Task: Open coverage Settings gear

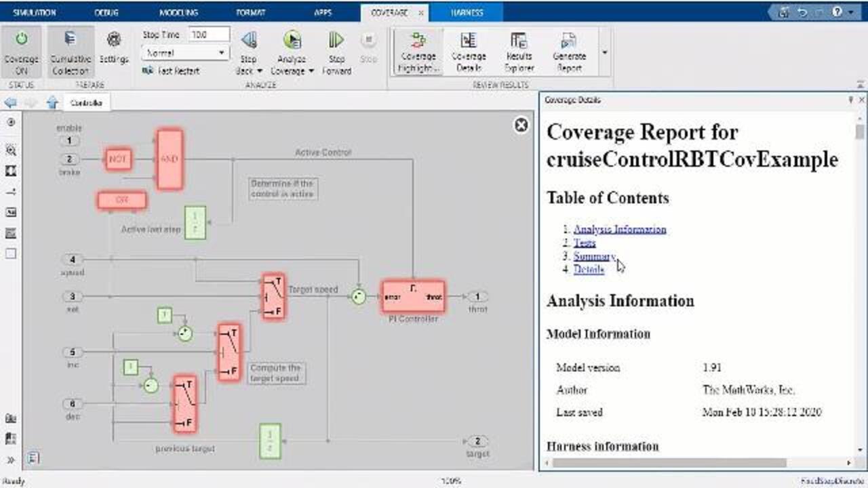Action: 114,41
